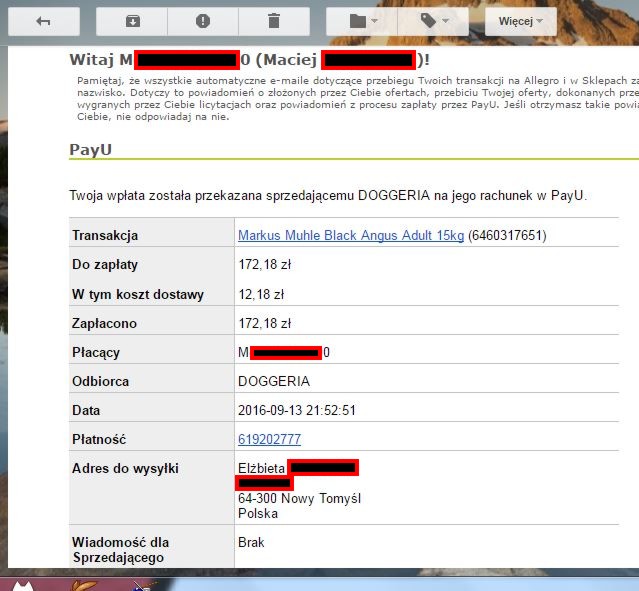Screen dimensions: 639x591
Task: Expand the Więcej menu
Action: point(520,21)
